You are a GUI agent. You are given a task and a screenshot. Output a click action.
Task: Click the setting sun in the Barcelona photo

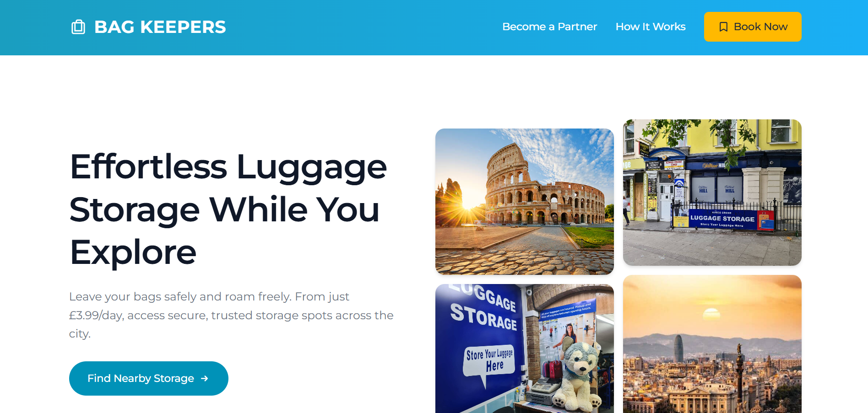711,314
